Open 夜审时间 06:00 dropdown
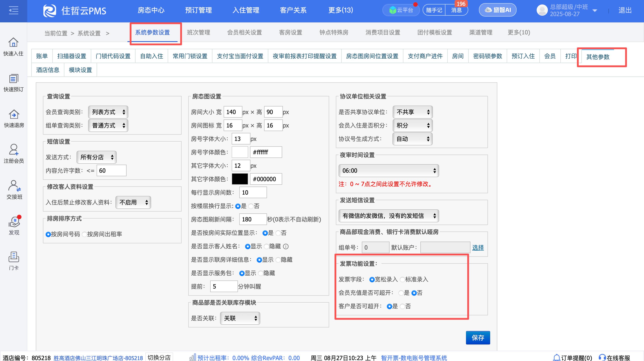Image resolution: width=644 pixels, height=361 pixels. 389,171
